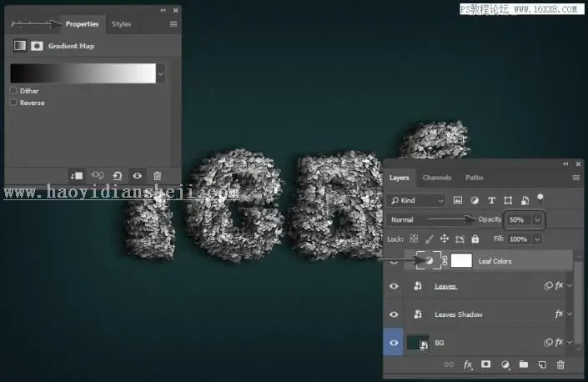This screenshot has height=382, width=588.
Task: Select Leaf Colors layer name
Action: pos(495,261)
